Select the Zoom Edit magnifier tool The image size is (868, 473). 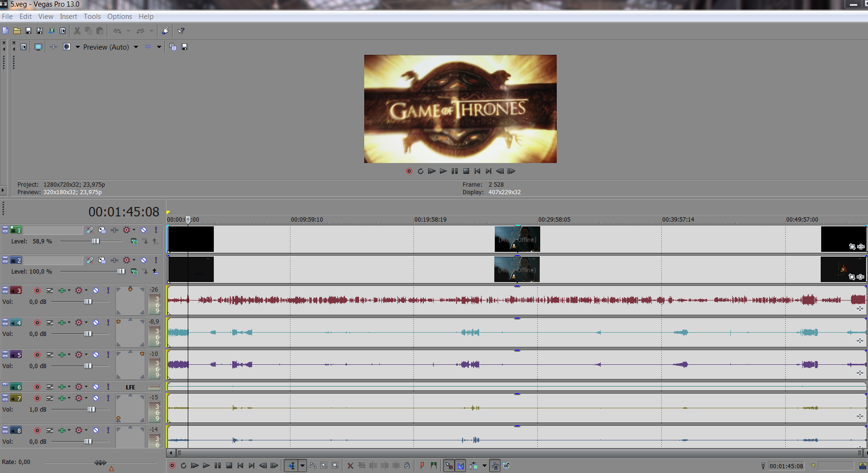tap(335, 465)
